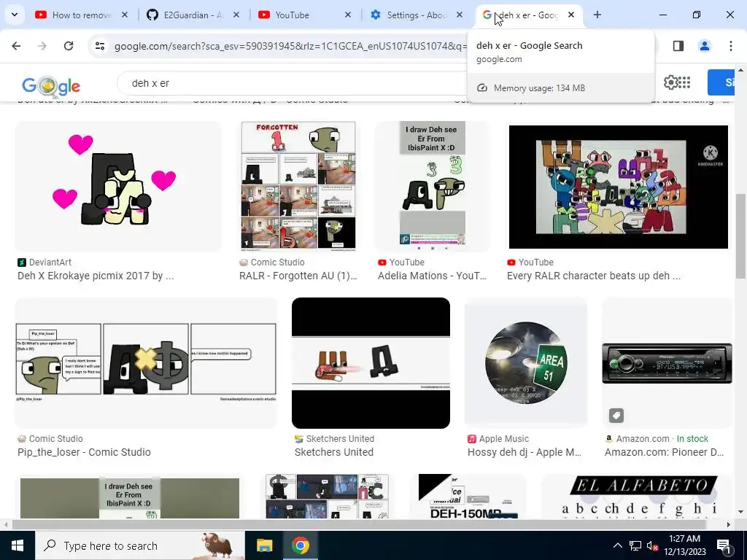Open the Windows Start menu
Image resolution: width=747 pixels, height=560 pixels.
click(18, 545)
